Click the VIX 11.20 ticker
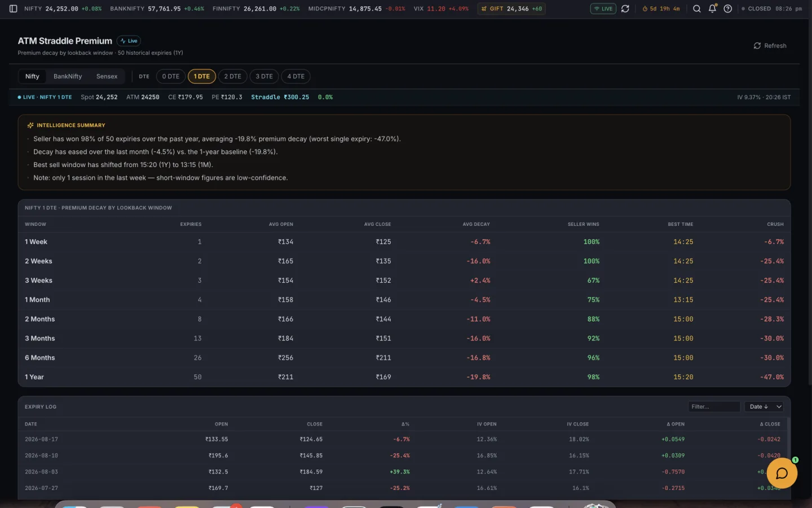This screenshot has height=508, width=812. coord(441,9)
